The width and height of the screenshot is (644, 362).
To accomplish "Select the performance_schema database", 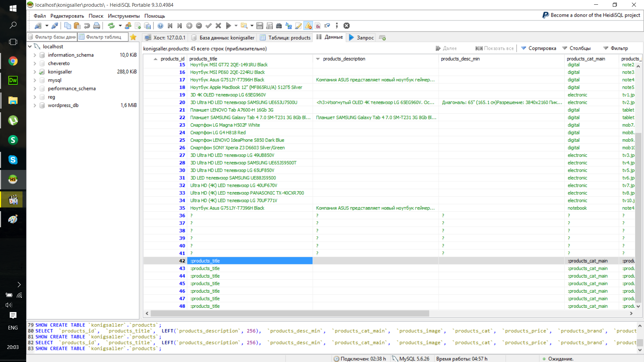I will click(72, 88).
